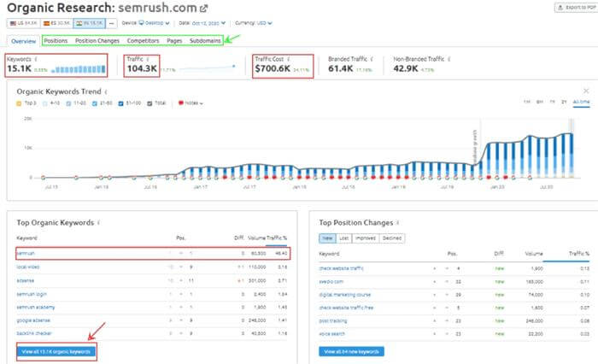Select the Improved position changes filter
Screen dimensions: 598x364
(x=366, y=238)
